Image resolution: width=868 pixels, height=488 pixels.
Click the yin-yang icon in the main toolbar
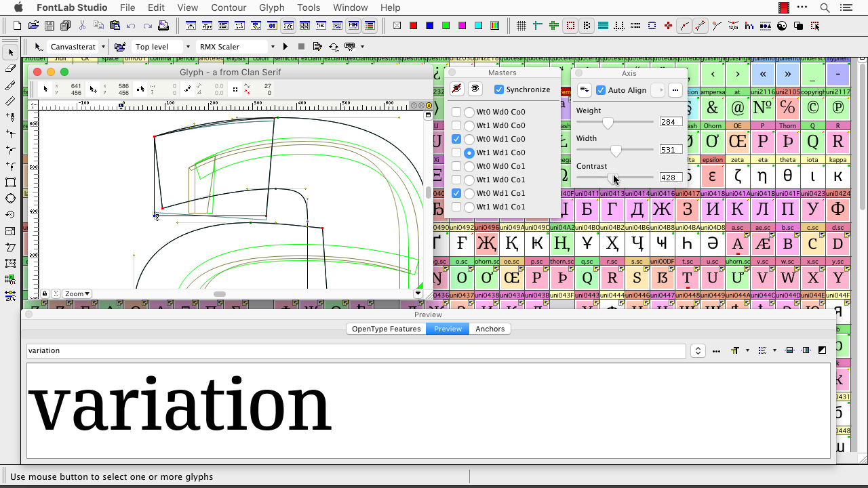click(x=782, y=26)
